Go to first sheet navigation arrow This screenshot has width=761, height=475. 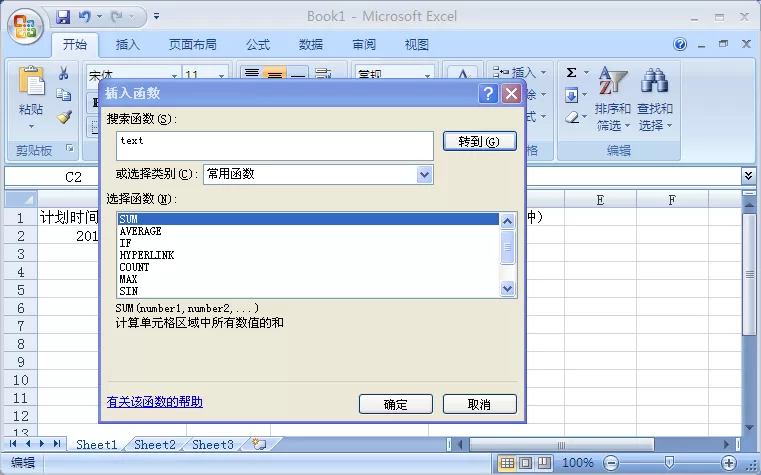pos(13,443)
